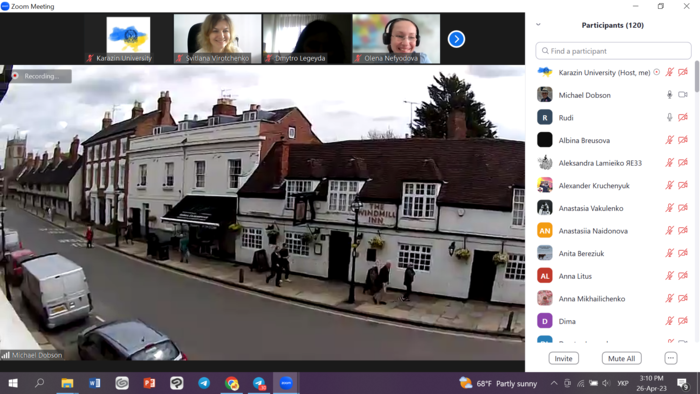The width and height of the screenshot is (700, 394).
Task: Toggle microphone for Karazin University host row
Action: pyautogui.click(x=669, y=72)
